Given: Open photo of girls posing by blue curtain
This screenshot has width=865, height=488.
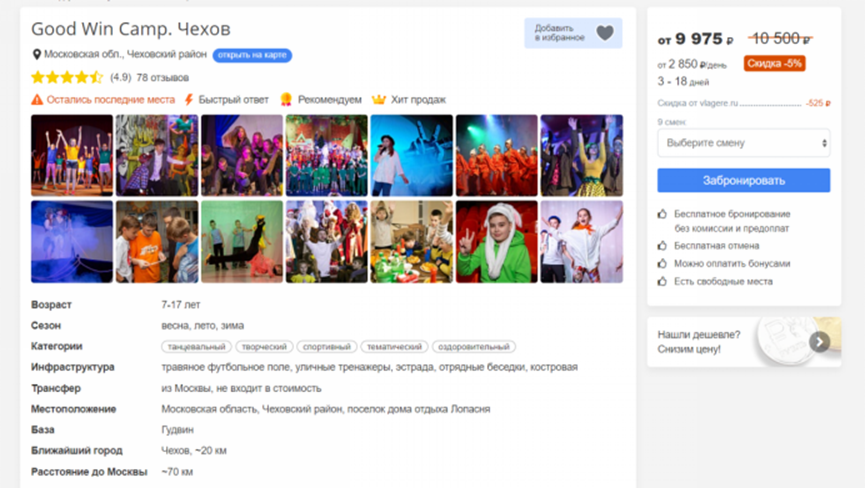Looking at the screenshot, I should point(242,155).
